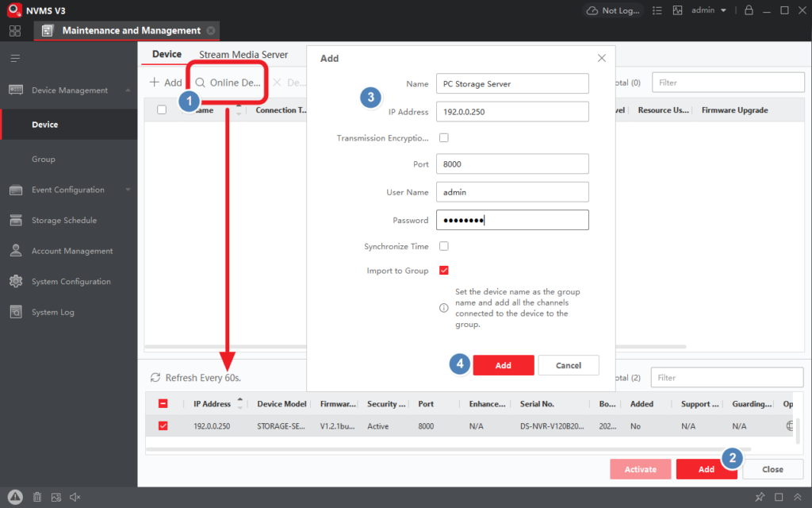
Task: Click the red Add button in dialog
Action: pyautogui.click(x=504, y=365)
